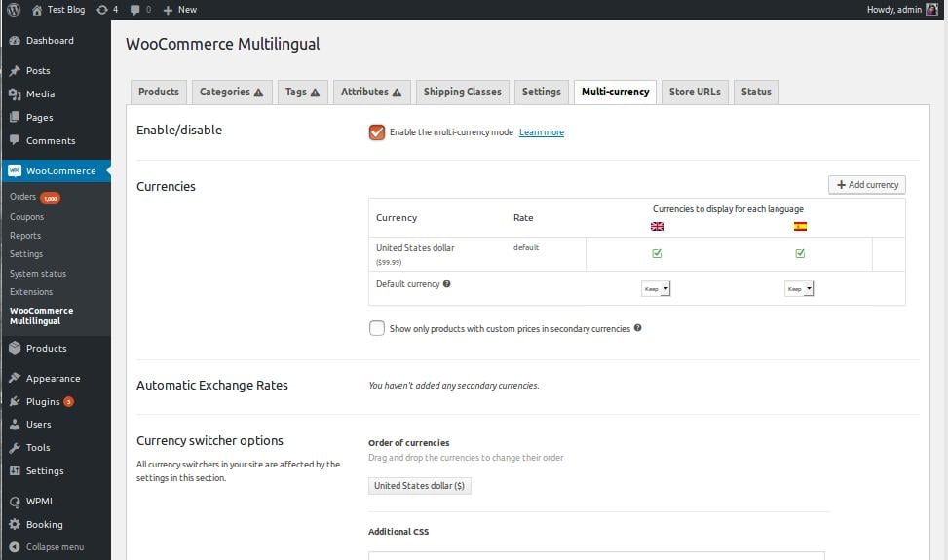948x560 pixels.
Task: Click the updates icon showing 4
Action: (102, 10)
